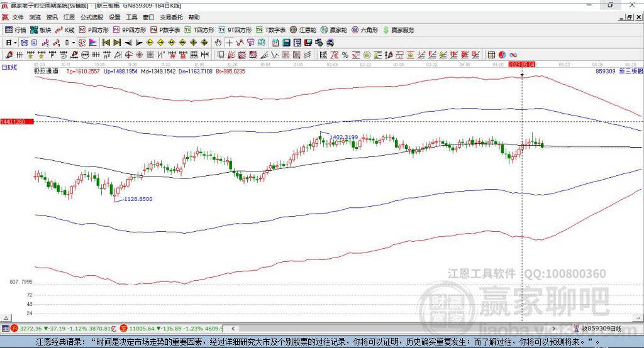Image resolution: width=644 pixels, height=348 pixels.
Task: Click the 极反通道 indicator name
Action: click(46, 71)
